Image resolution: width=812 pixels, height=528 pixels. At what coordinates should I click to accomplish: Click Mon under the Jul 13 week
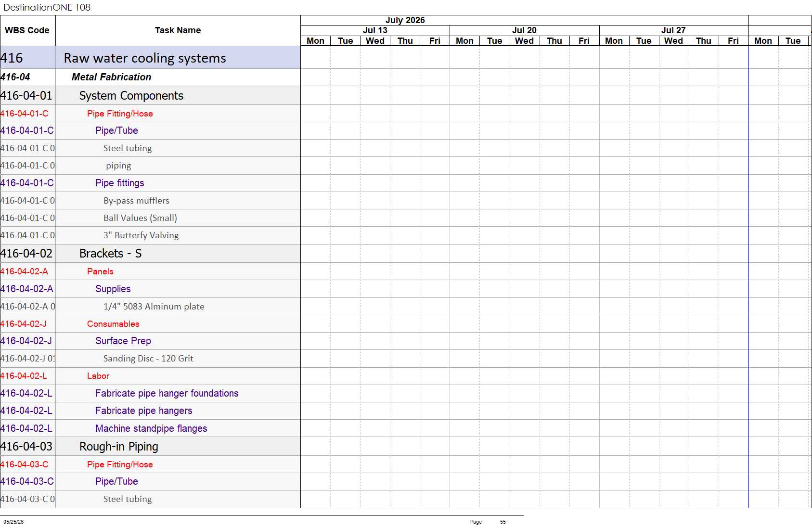pos(315,41)
